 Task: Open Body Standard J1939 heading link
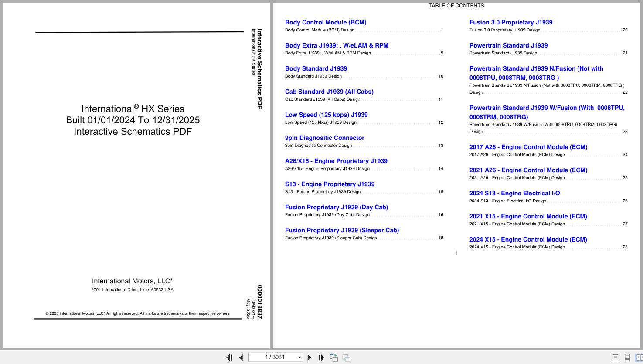[x=316, y=68]
